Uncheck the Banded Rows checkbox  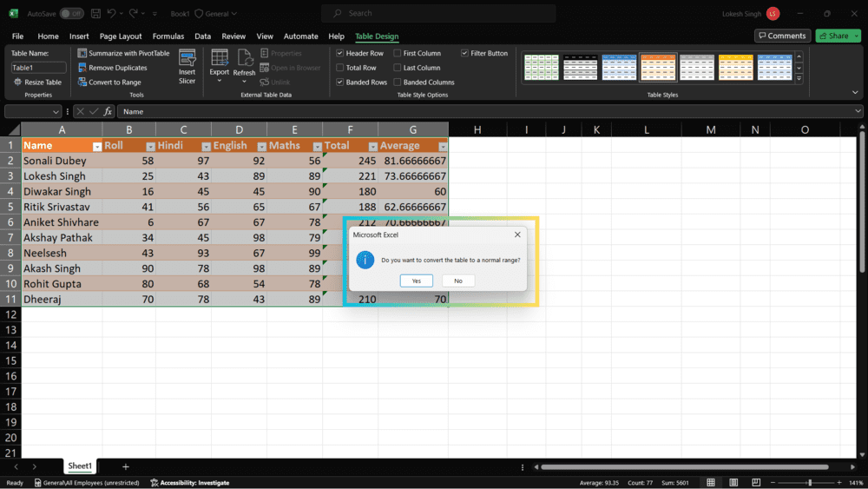point(340,83)
